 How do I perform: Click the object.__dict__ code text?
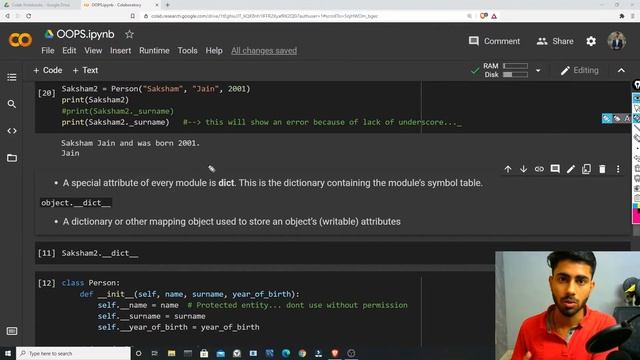76,203
